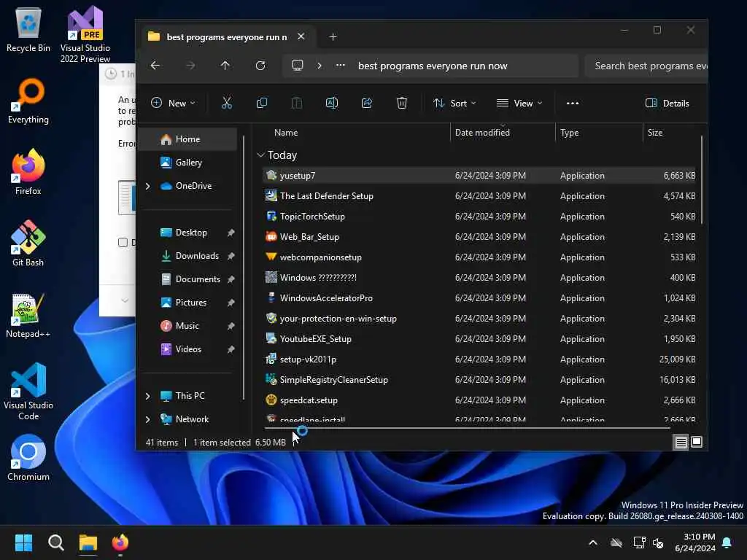
Task: Select TopicTorchSetup file
Action: click(479, 216)
